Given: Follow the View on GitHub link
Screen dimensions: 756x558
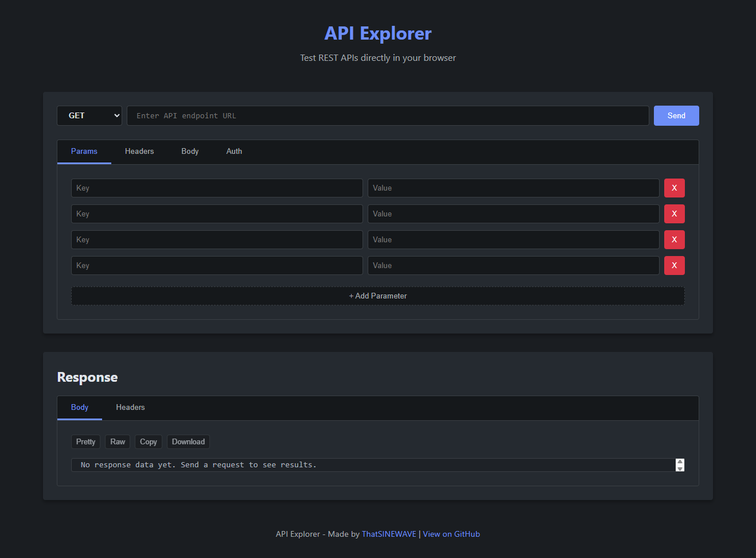Looking at the screenshot, I should tap(451, 534).
